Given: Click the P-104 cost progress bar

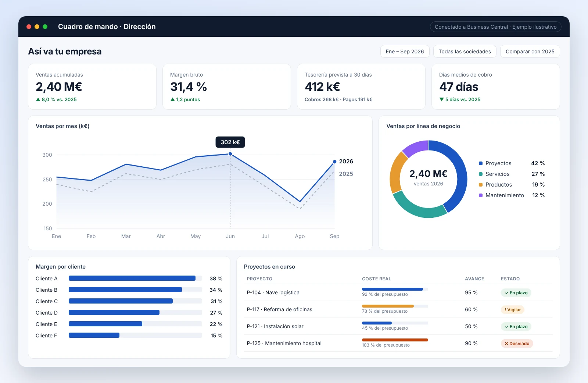Looking at the screenshot, I should (x=395, y=289).
